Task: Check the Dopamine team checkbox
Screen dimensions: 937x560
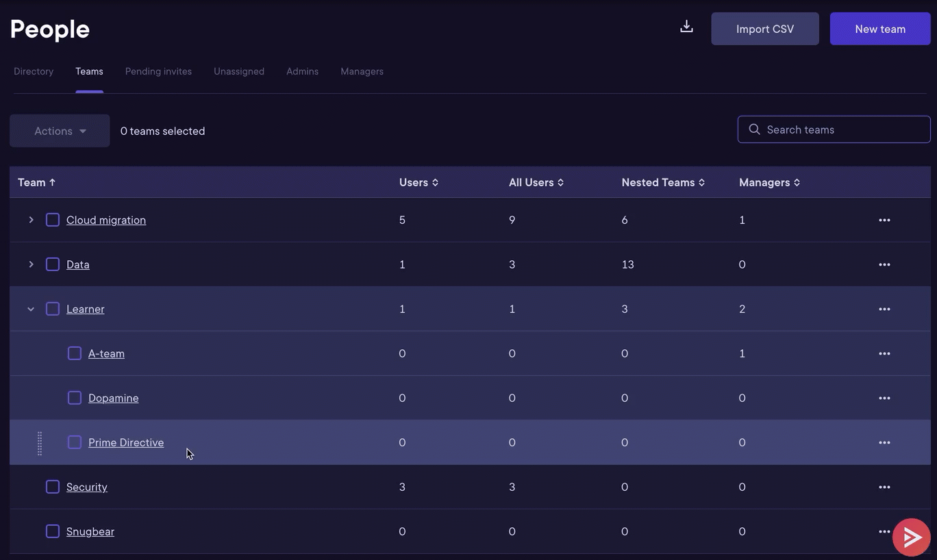Action: click(x=74, y=398)
